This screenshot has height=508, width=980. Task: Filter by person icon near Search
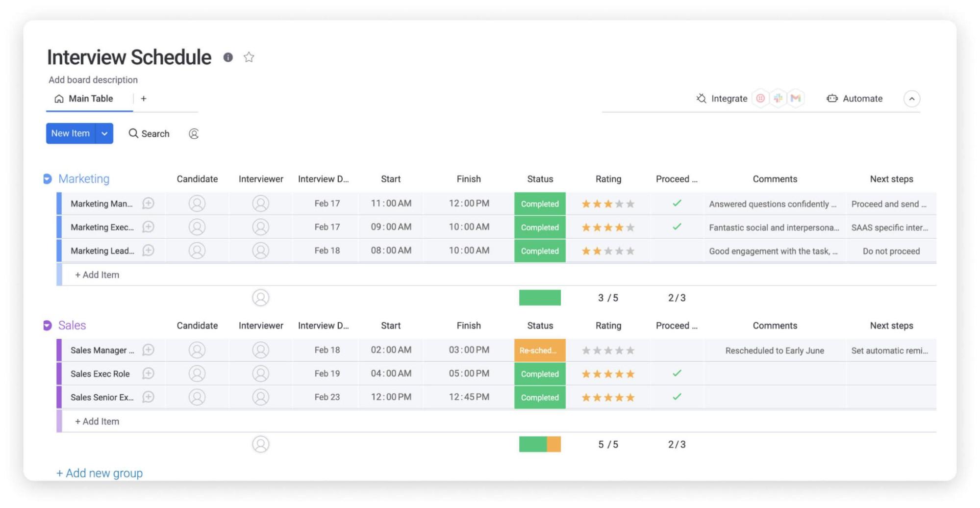click(194, 133)
